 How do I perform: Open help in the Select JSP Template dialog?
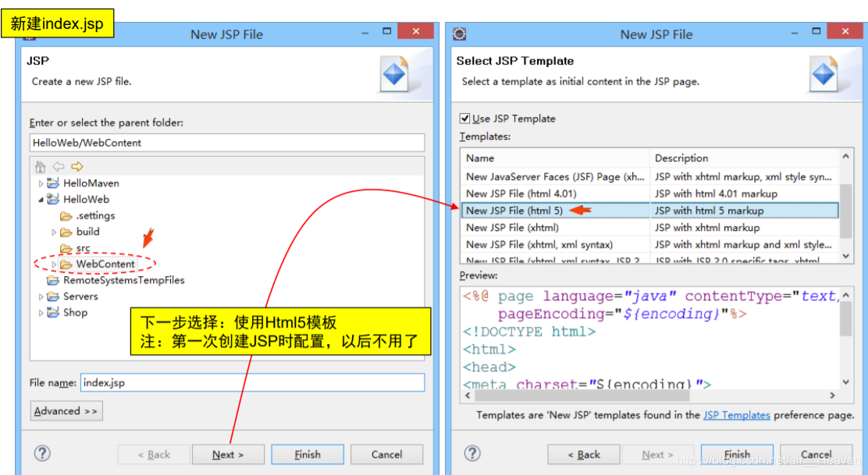pyautogui.click(x=472, y=453)
